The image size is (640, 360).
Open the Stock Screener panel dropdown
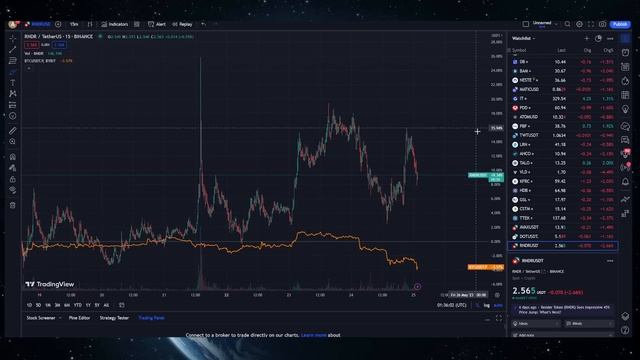click(44, 318)
